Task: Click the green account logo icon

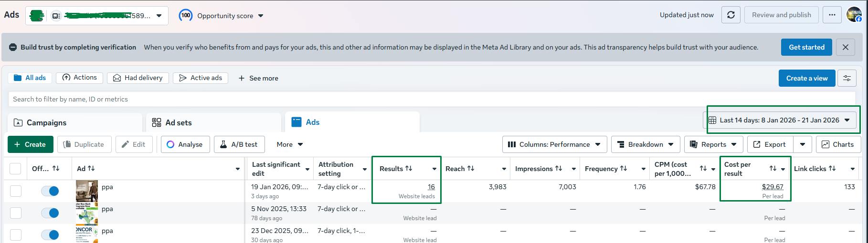Action: (x=37, y=16)
